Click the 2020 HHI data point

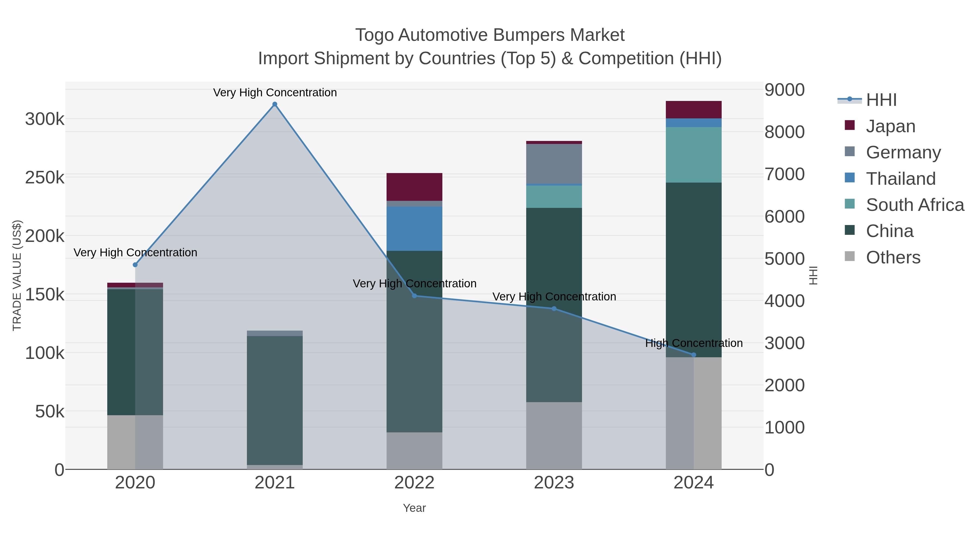(135, 265)
